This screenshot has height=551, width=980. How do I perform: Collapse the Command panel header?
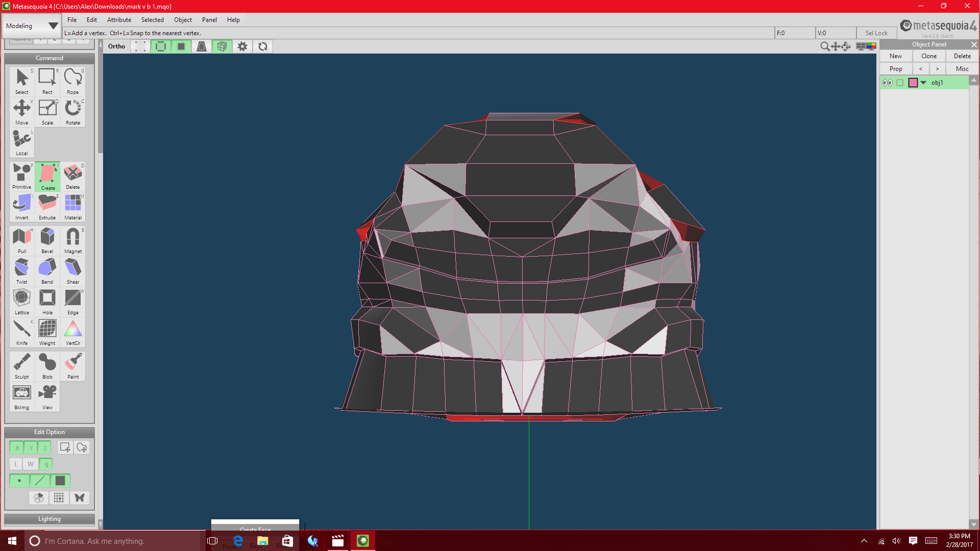(50, 58)
